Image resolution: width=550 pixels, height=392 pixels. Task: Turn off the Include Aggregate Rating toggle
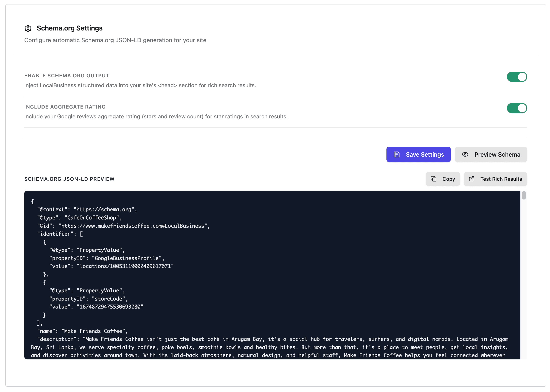[517, 108]
